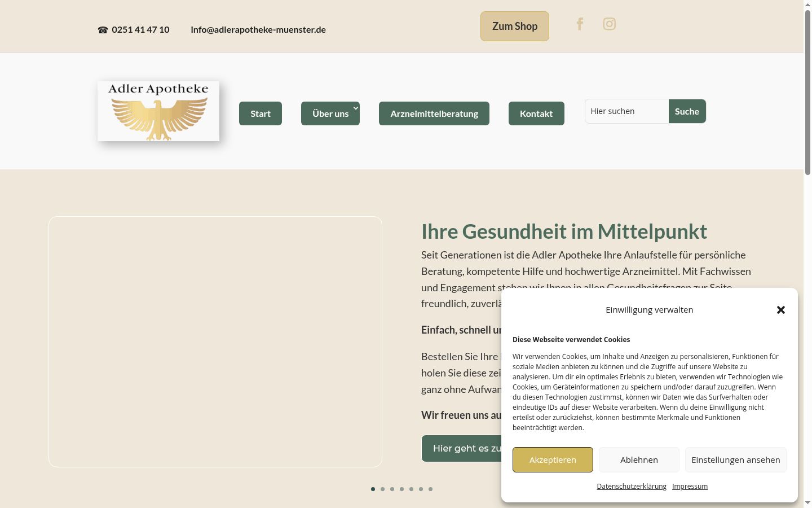Open the Über uns menu item
Image resolution: width=812 pixels, height=508 pixels.
point(330,113)
